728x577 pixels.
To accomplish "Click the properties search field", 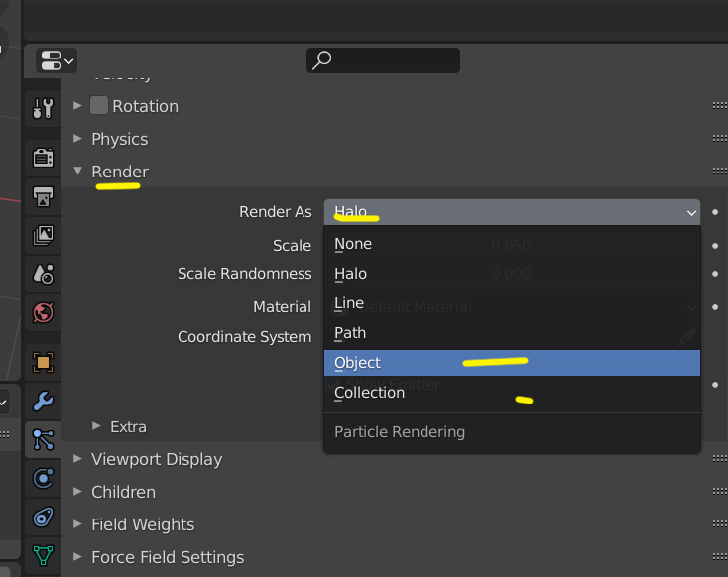I will (383, 60).
